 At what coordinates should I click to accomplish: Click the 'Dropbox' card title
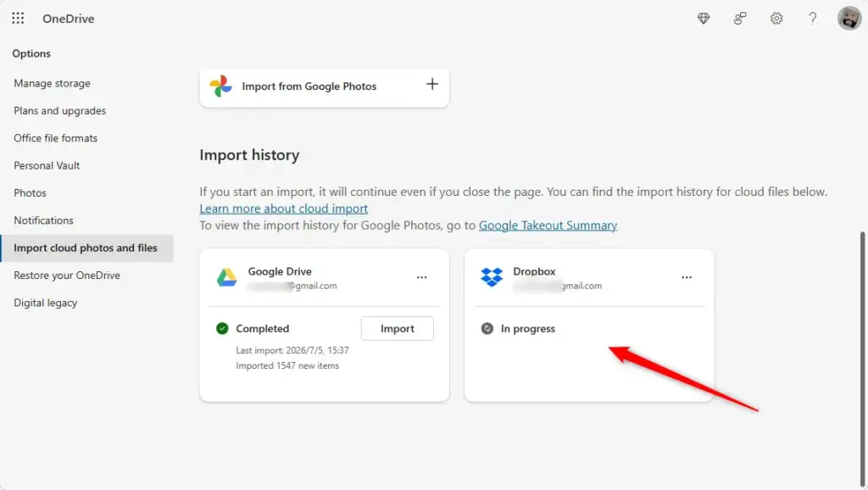coord(534,271)
